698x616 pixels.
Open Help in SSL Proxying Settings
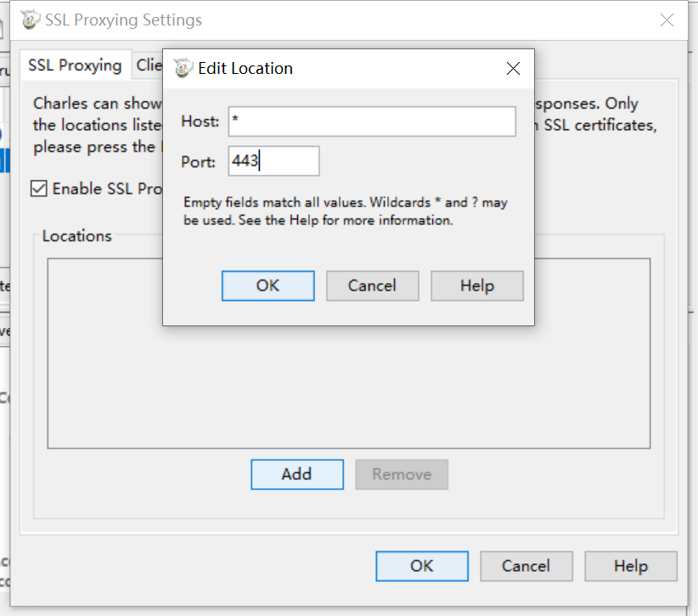click(631, 566)
